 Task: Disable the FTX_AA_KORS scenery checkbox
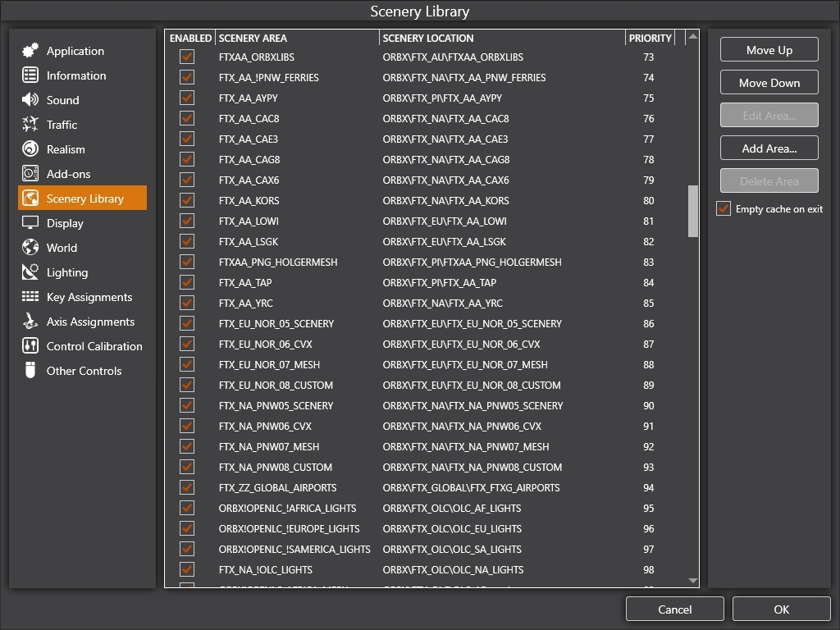click(187, 200)
